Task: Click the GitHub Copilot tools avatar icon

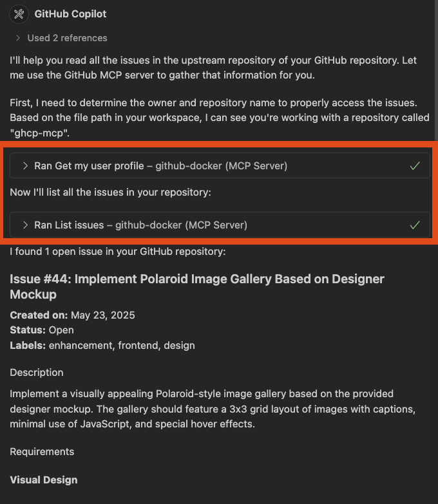Action: tap(19, 14)
